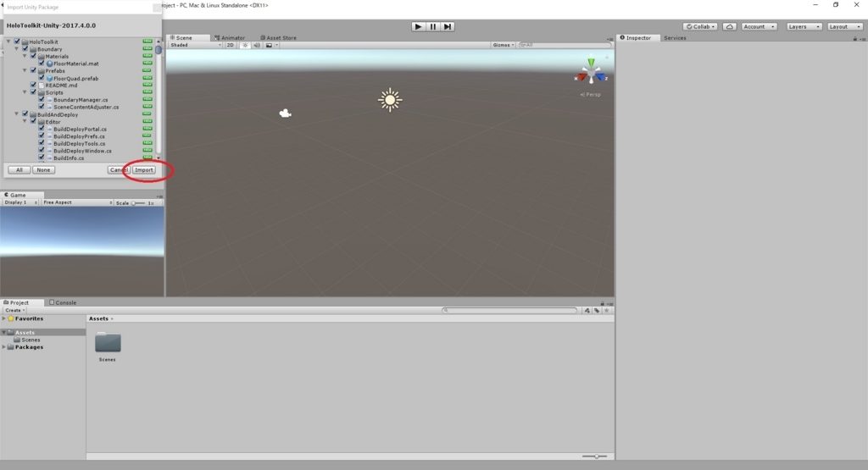Click the None button in the import dialog
The width and height of the screenshot is (868, 470).
[x=43, y=169]
